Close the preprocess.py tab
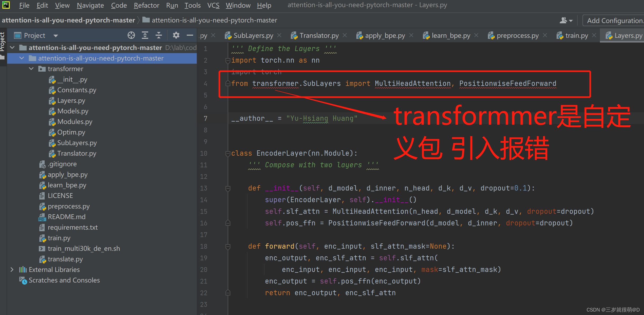The image size is (644, 315). [545, 35]
